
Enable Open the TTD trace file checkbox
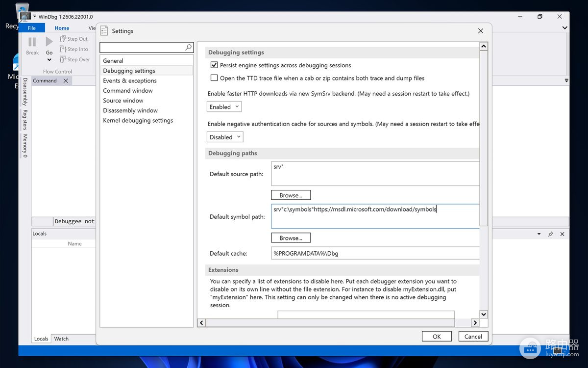214,78
